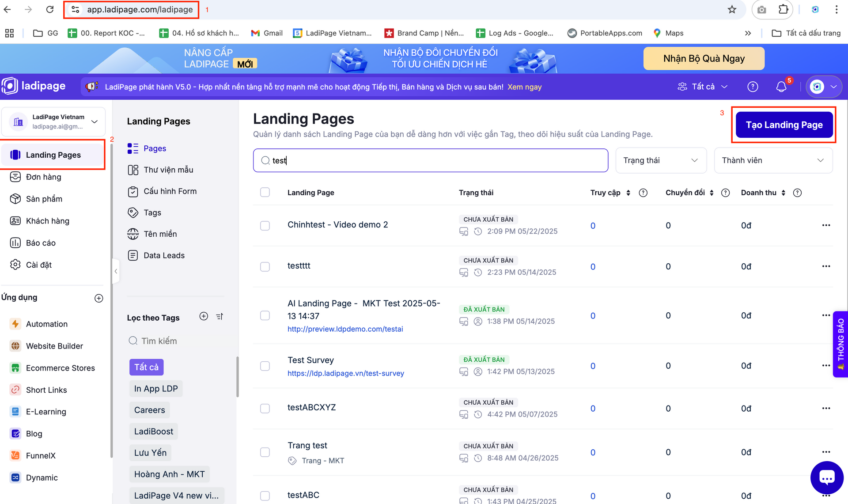This screenshot has width=848, height=504.
Task: Click the Website Builder globe icon
Action: (x=15, y=346)
